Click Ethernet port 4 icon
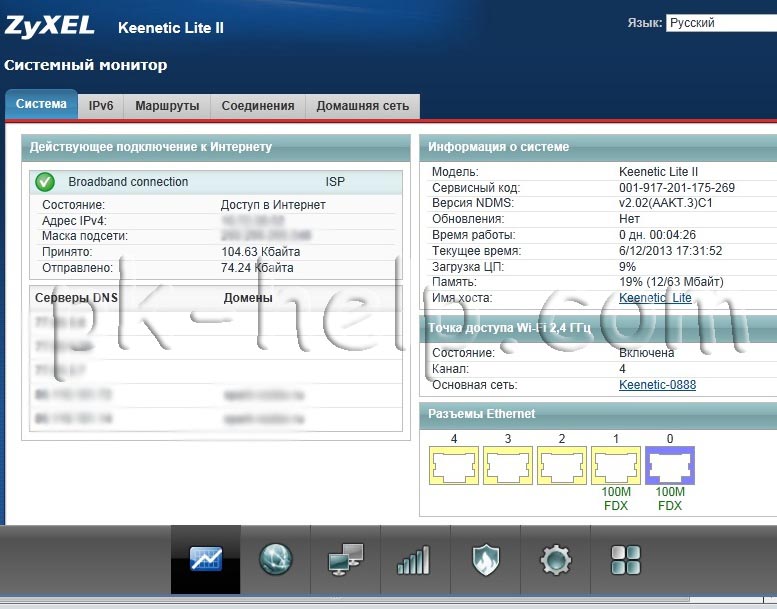 454,465
